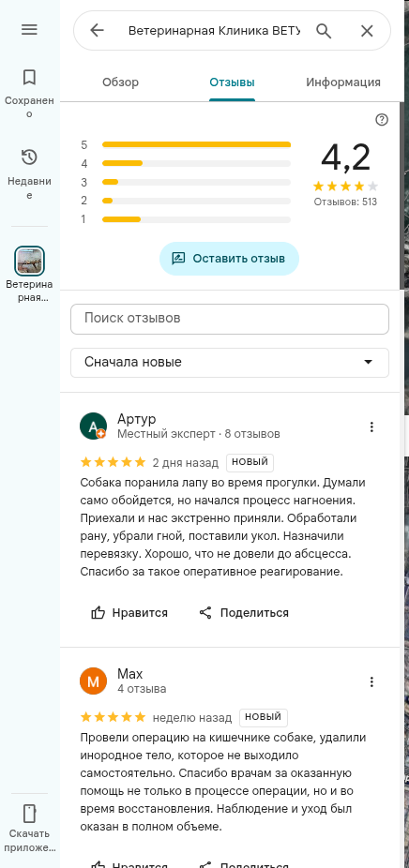Share Артур's review via Поделиться
Image resolution: width=409 pixels, height=868 pixels.
click(x=244, y=613)
